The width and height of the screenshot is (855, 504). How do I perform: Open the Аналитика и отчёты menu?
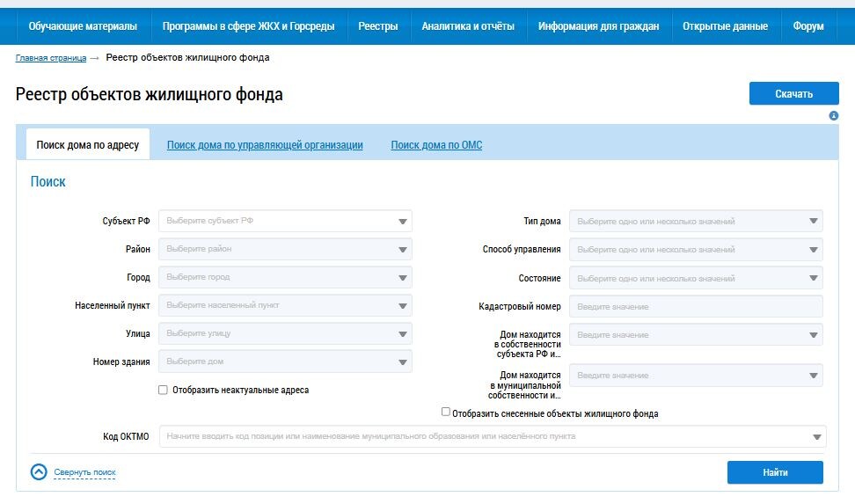468,26
